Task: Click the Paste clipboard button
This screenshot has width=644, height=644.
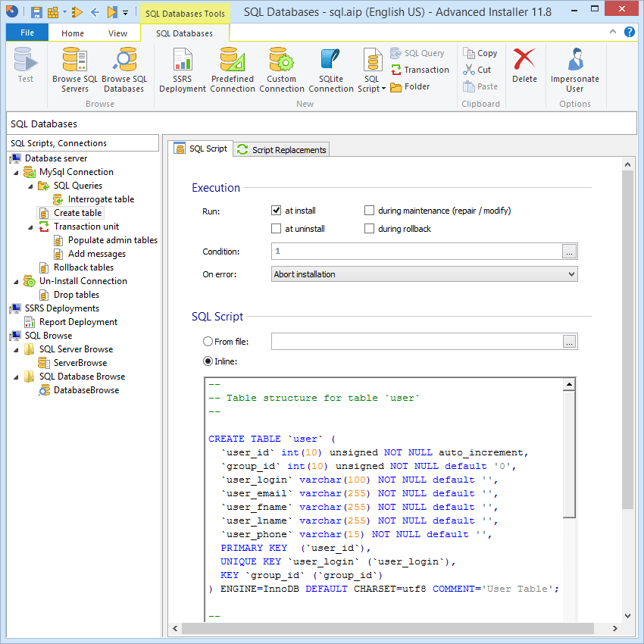Action: click(480, 86)
